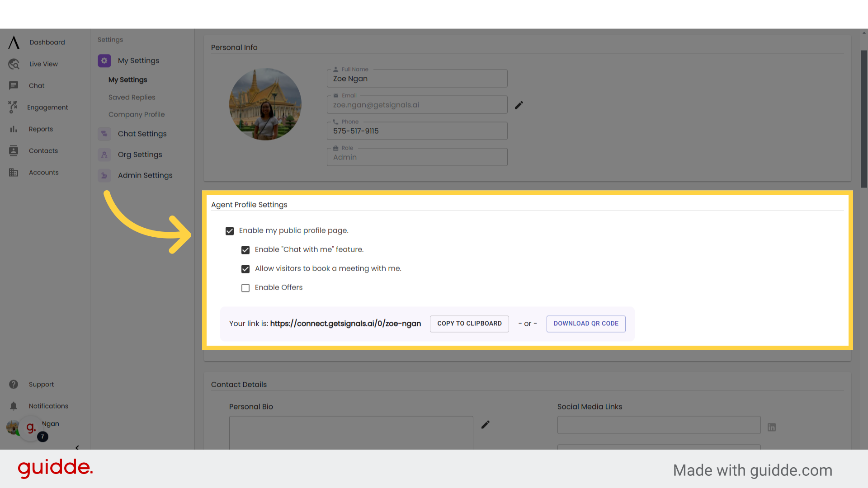Open the Reports bar chart icon

(x=14, y=129)
